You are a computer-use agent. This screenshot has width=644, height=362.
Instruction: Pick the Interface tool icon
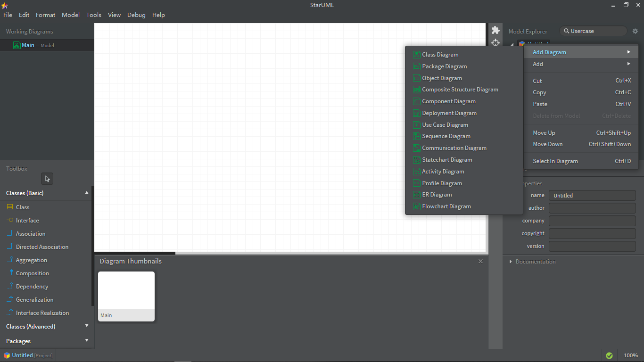pyautogui.click(x=10, y=220)
